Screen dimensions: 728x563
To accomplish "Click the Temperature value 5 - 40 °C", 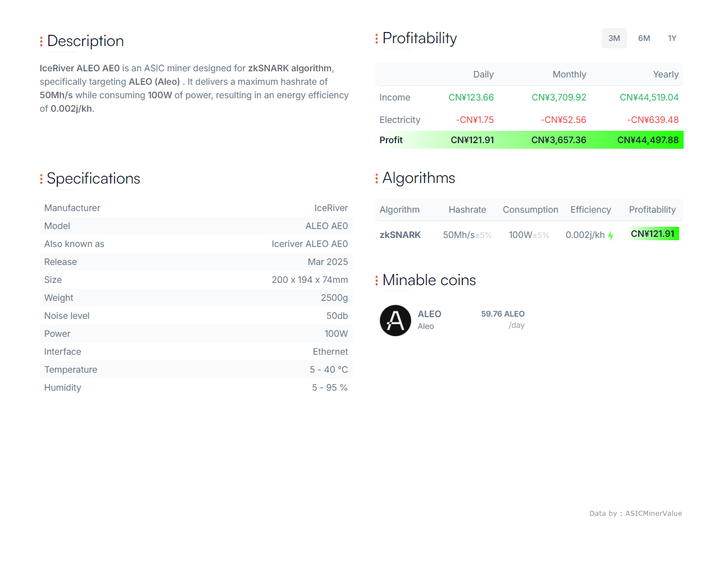I will (329, 369).
